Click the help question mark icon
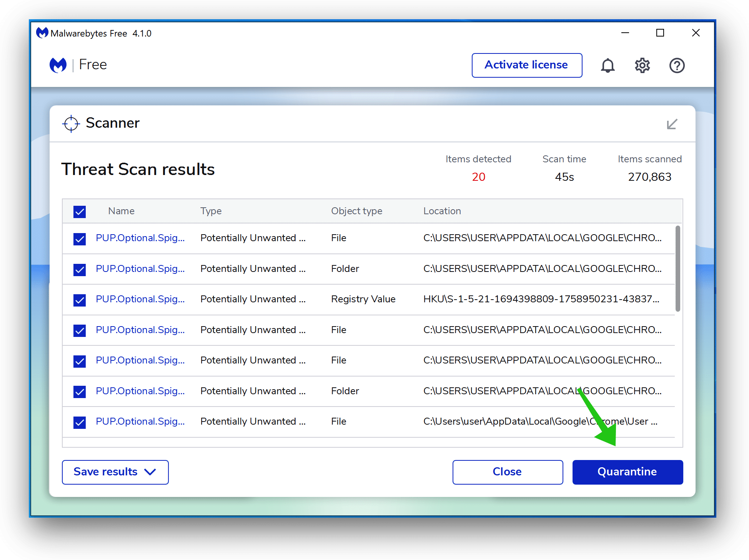 click(x=677, y=65)
